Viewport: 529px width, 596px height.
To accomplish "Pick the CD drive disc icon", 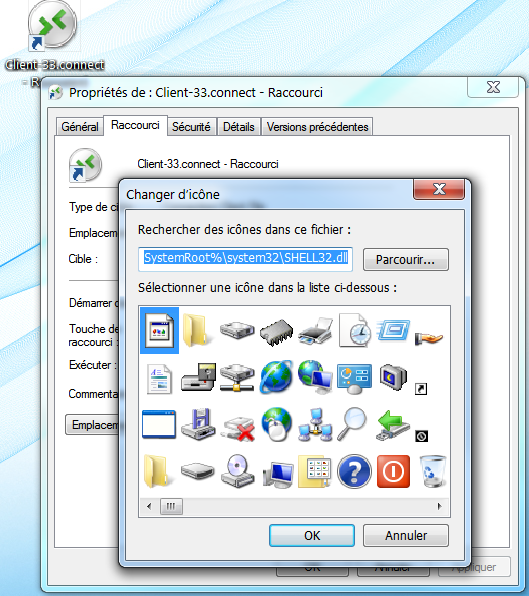I will pos(237,471).
